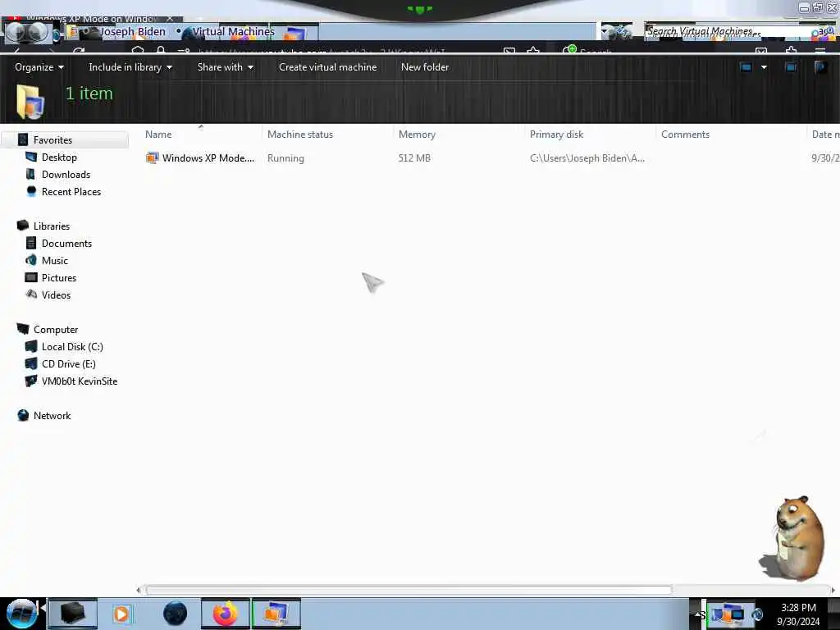The image size is (840, 630).
Task: Click the folder icon beside 1 item
Action: (30, 101)
